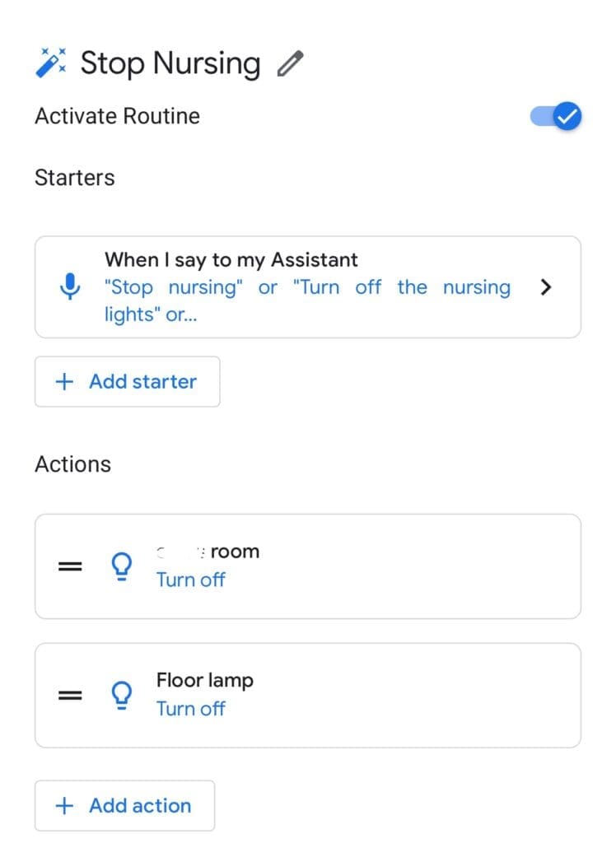
Task: Click the Stop Nursing routine title
Action: point(170,63)
